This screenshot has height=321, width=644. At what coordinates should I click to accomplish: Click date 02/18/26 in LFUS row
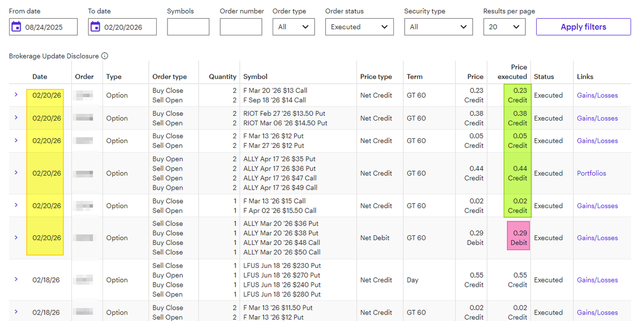click(46, 280)
